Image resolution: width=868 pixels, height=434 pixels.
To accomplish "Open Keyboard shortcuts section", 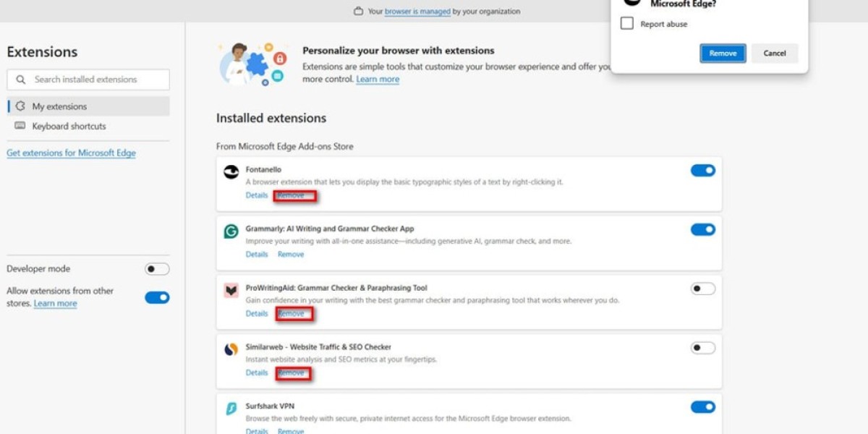I will point(64,126).
